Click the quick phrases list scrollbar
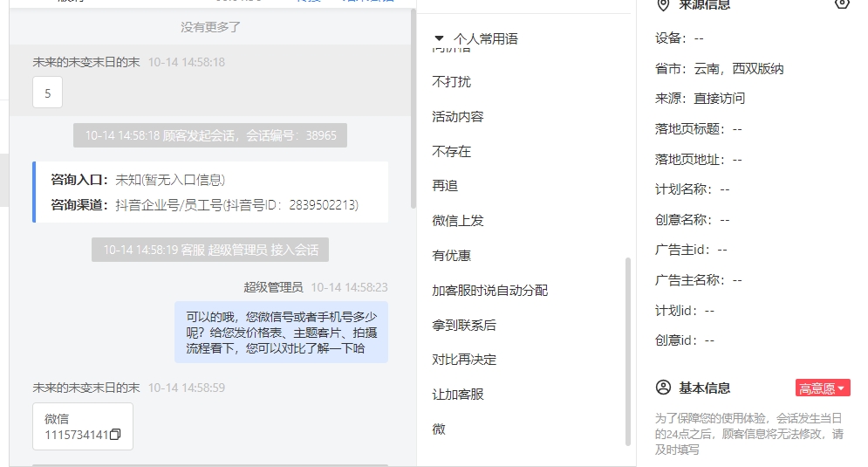 (628, 351)
